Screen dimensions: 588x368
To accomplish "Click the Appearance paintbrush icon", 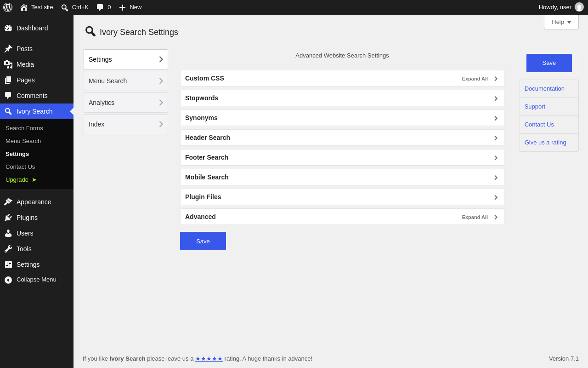I will point(8,202).
